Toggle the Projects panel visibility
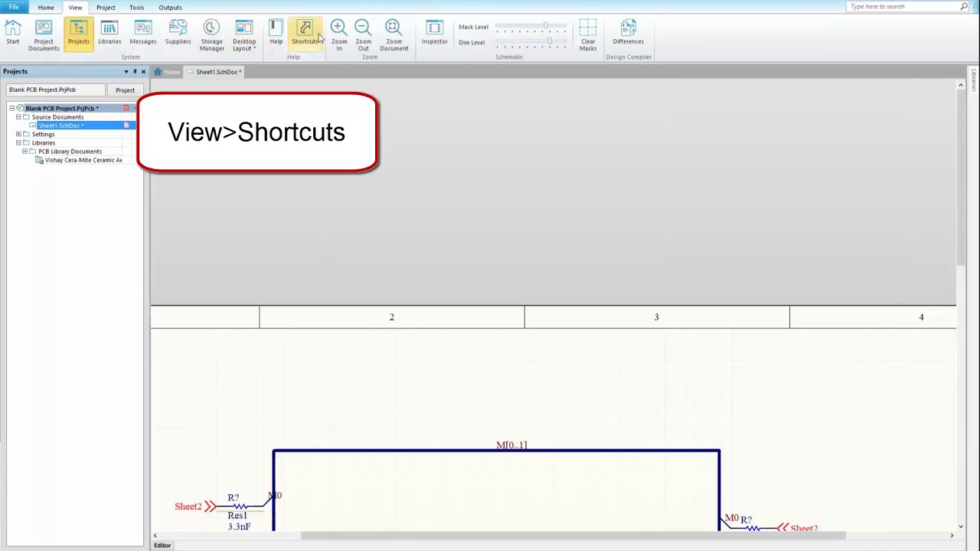 pos(79,34)
